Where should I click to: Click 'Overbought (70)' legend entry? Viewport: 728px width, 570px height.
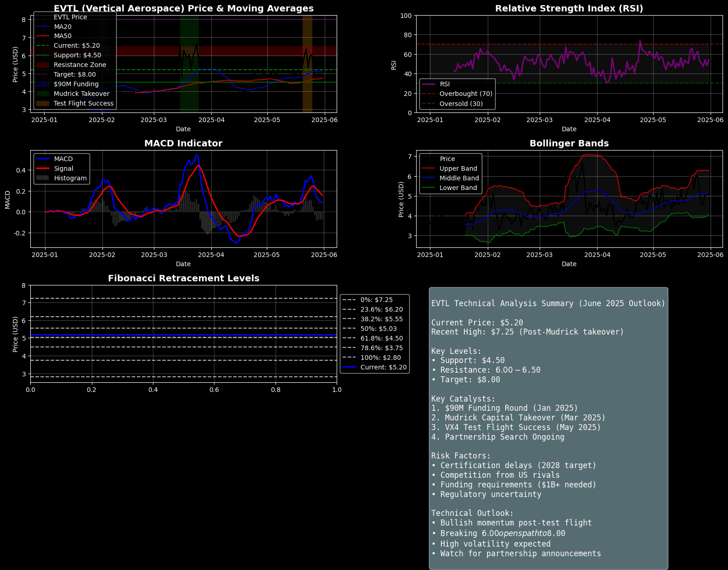point(457,94)
